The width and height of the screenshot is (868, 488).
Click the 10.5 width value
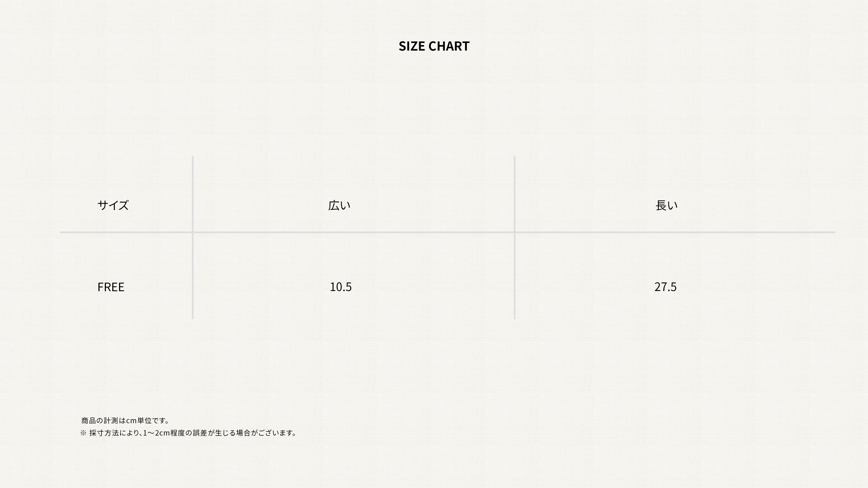341,287
